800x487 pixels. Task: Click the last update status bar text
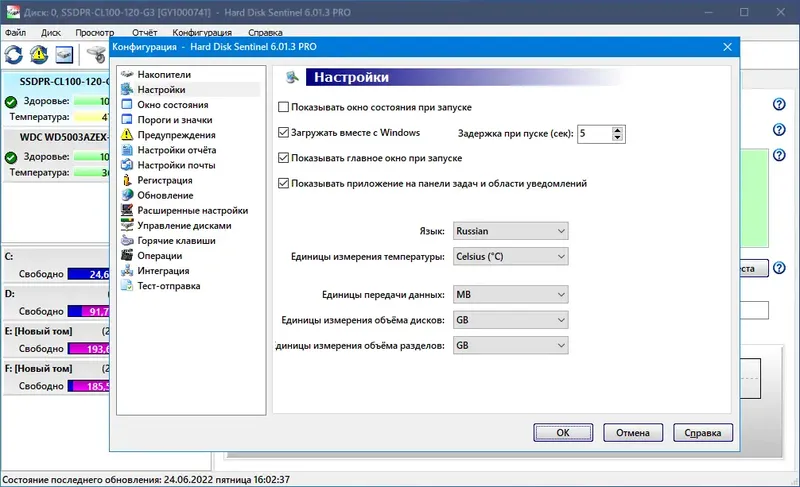coord(146,479)
